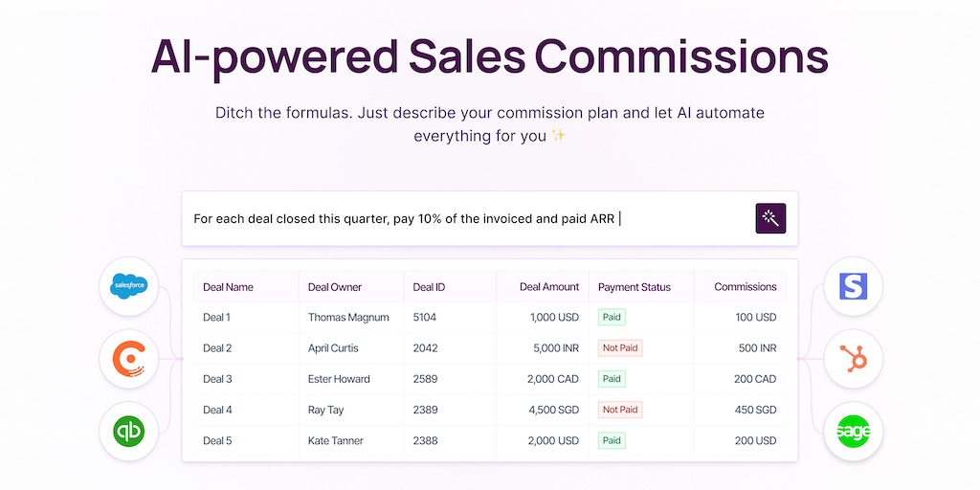Click the Payment Status column header
Viewport: 980px width, 490px height.
(634, 287)
